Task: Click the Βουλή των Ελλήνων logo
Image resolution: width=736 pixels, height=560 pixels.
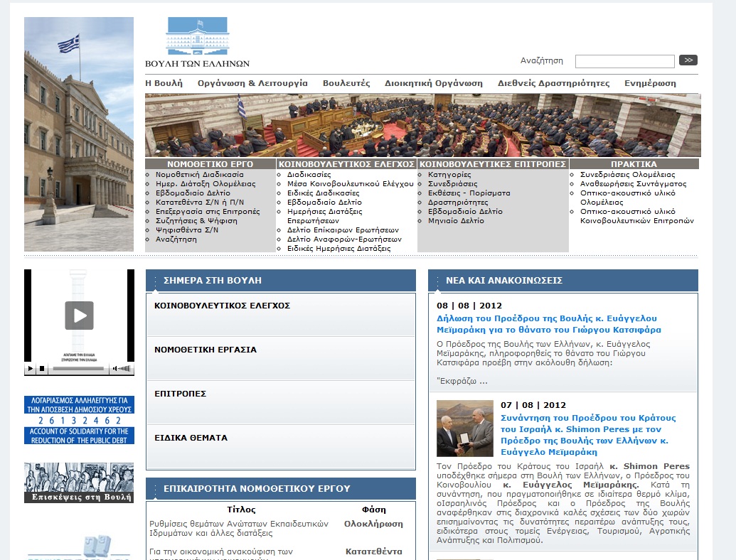Action: click(x=197, y=43)
